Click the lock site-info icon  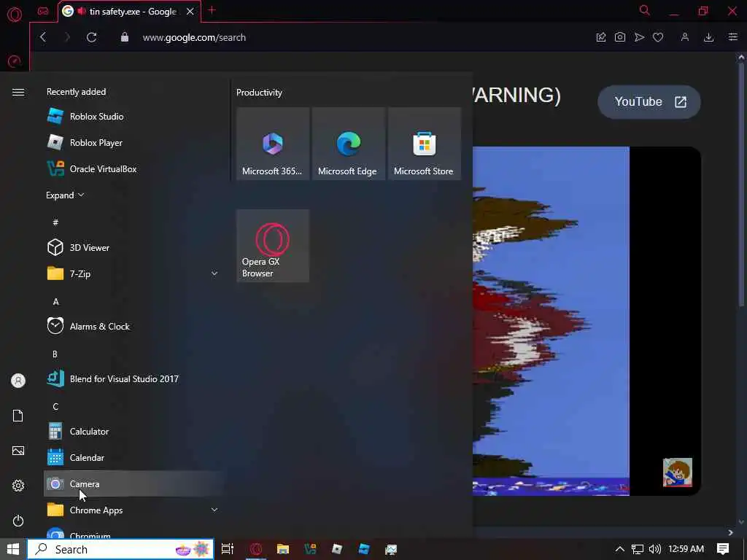(x=124, y=37)
